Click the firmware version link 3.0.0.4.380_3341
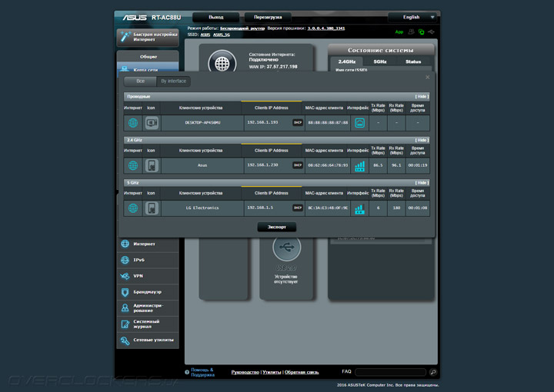Viewport: 554px width, 392px height. (x=325, y=28)
